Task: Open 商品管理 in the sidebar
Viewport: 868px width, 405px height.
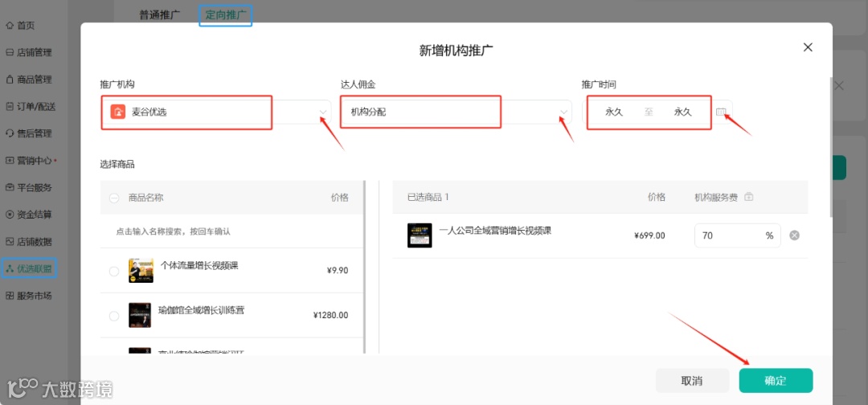Action: click(29, 80)
